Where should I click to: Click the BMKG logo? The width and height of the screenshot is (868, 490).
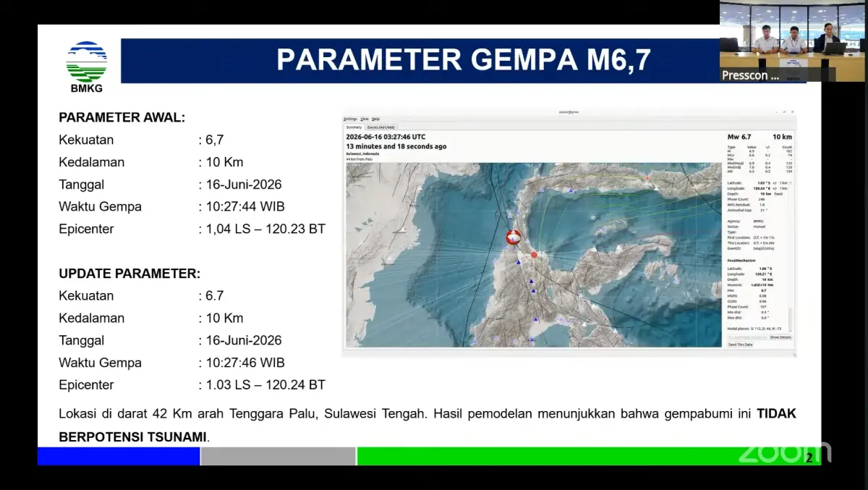pyautogui.click(x=87, y=67)
